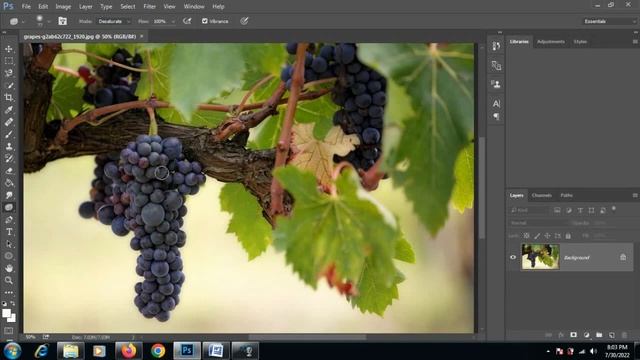Select the Magic Wand tool
Viewport: 640px width, 360px height.
tap(9, 86)
